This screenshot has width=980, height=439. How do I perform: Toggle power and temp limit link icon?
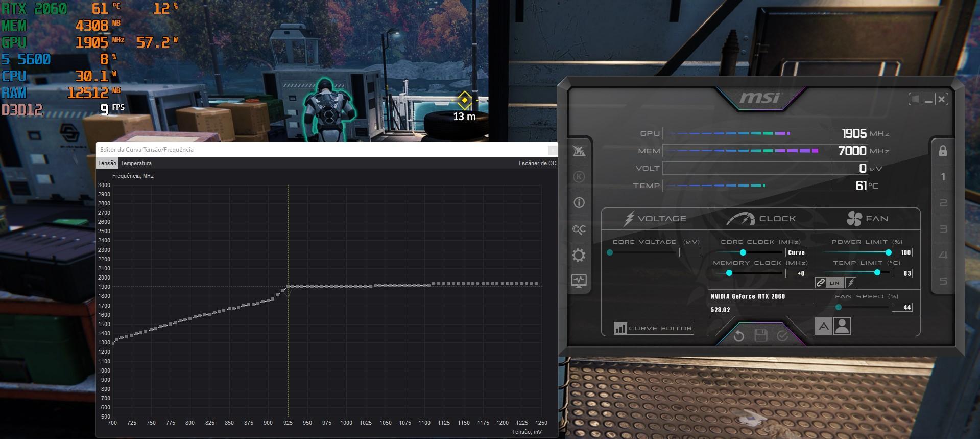tap(820, 283)
